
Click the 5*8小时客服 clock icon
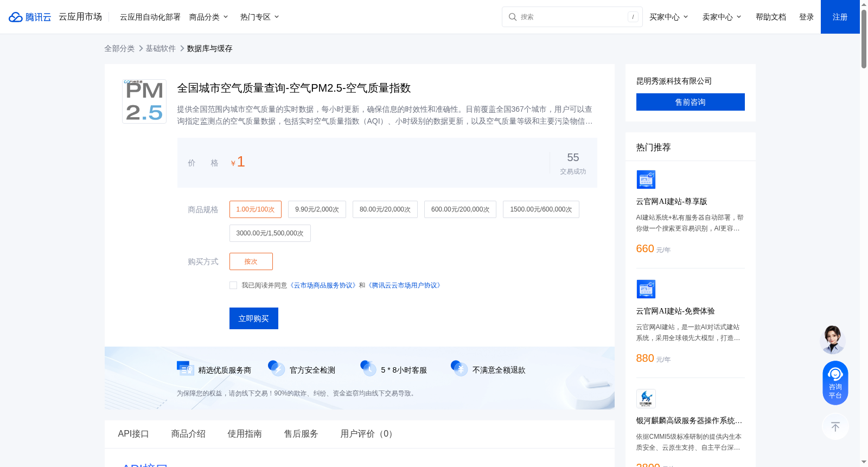(368, 368)
